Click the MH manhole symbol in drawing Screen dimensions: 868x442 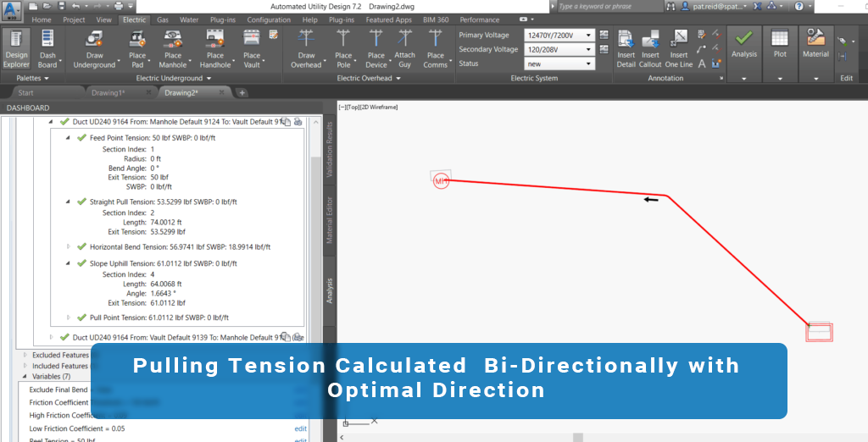coord(441,180)
